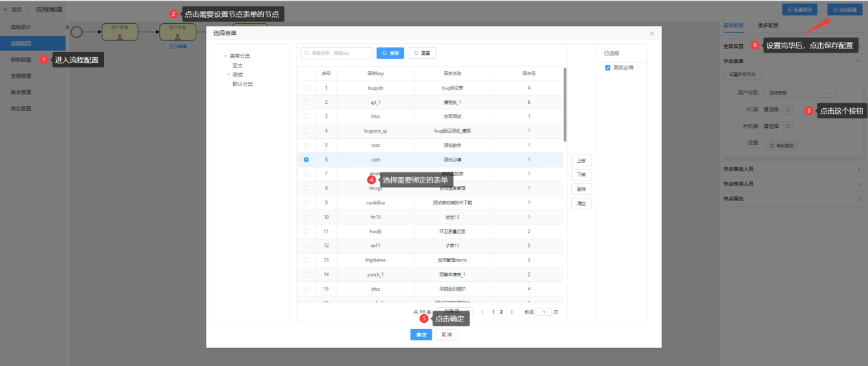Collapse the 节点表单 section
The image size is (868, 366).
click(860, 61)
